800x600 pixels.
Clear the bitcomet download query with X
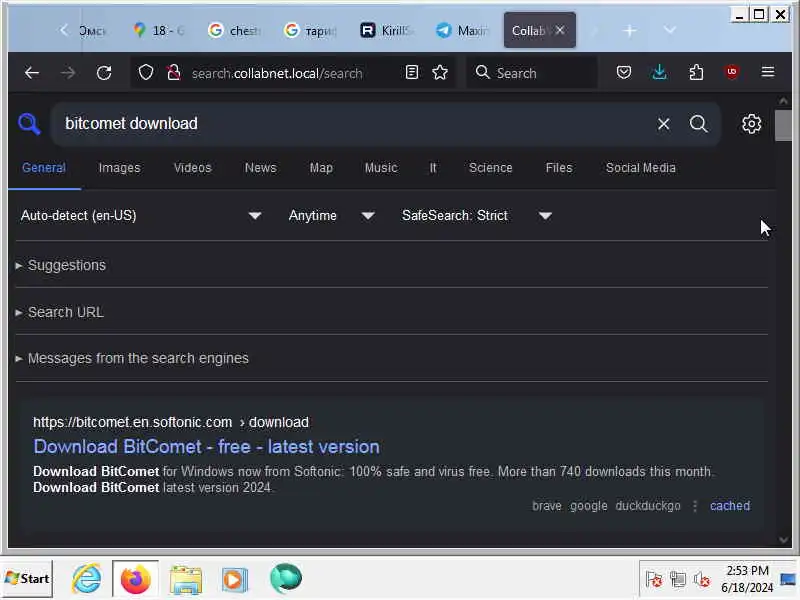point(663,124)
